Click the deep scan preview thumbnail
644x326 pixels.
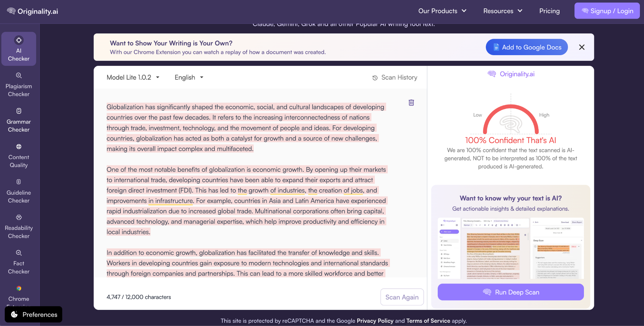click(x=510, y=248)
